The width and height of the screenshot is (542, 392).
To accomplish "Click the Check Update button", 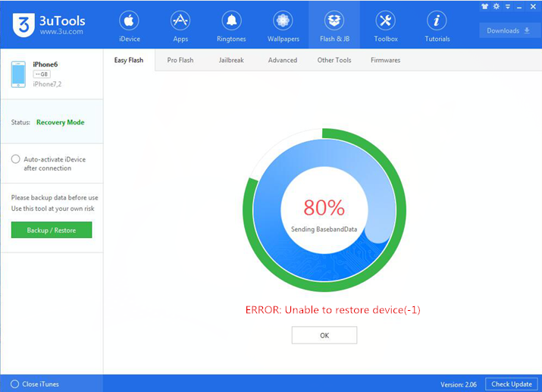I will click(x=512, y=384).
